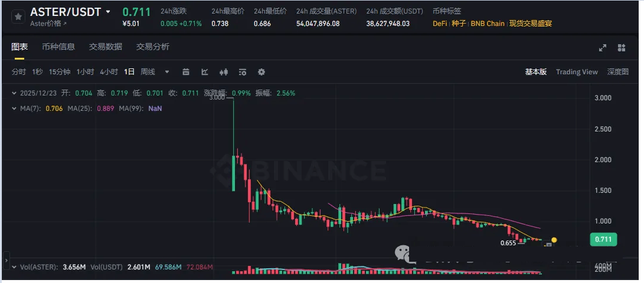Switch to 基本版 chart mode
The width and height of the screenshot is (644, 283).
(x=536, y=72)
